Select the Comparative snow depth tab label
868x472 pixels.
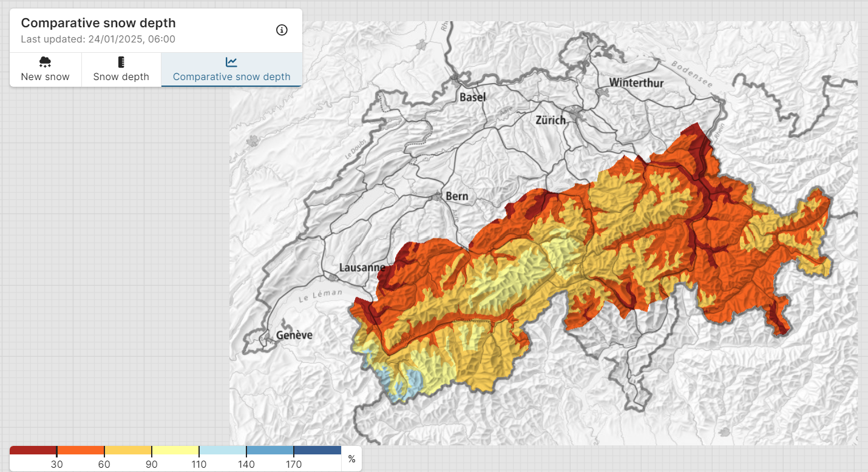click(231, 77)
